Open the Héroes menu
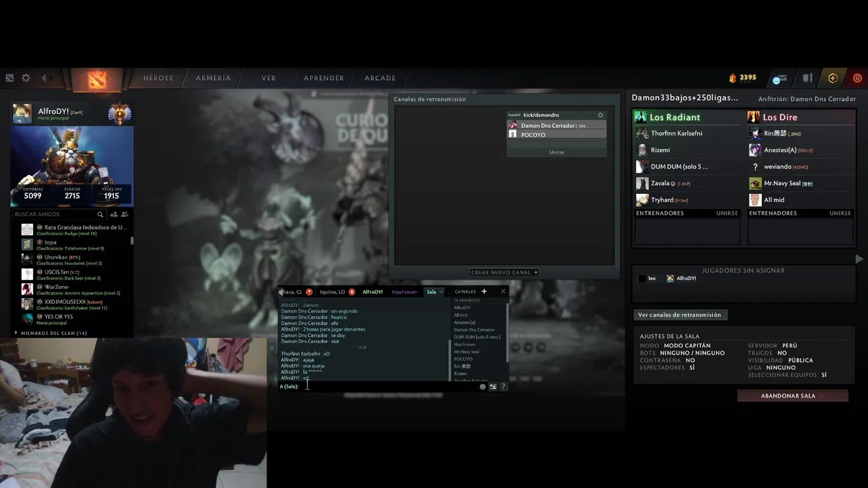This screenshot has width=868, height=488. point(158,78)
